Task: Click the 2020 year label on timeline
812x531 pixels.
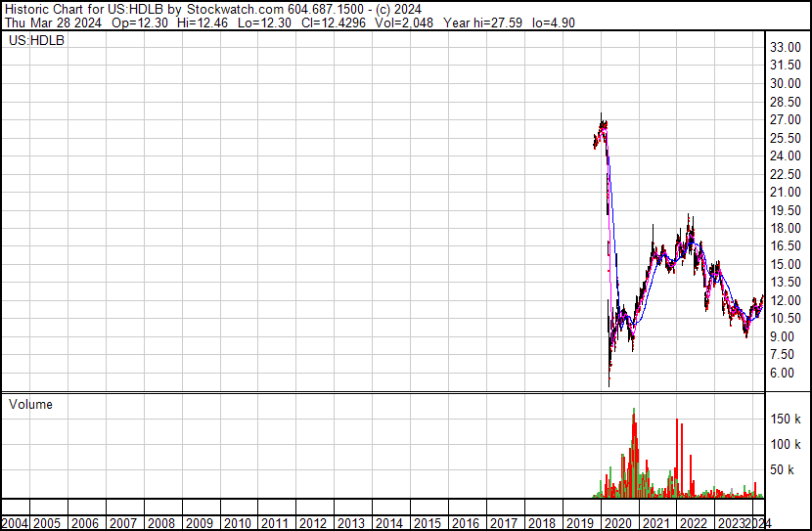Action: point(616,523)
